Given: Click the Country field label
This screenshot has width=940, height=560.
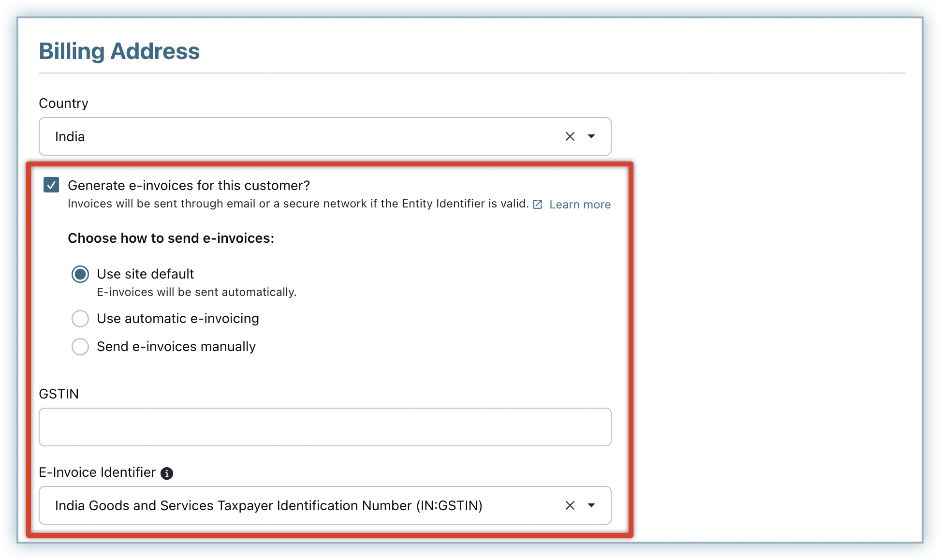Looking at the screenshot, I should 63,103.
